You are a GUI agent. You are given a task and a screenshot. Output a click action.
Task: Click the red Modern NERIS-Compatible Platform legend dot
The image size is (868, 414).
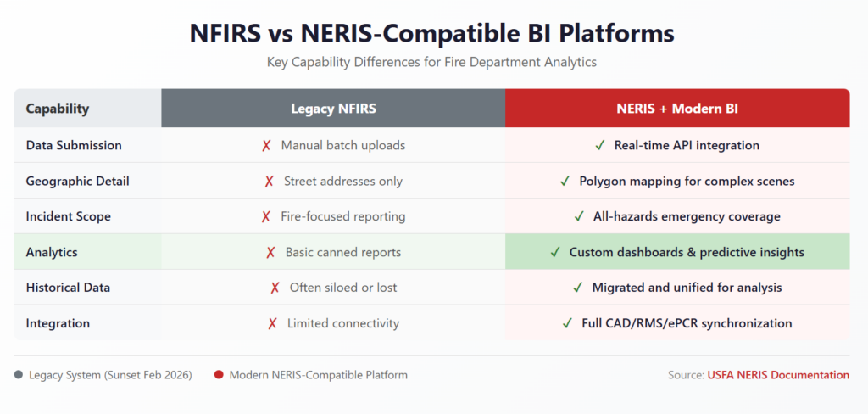219,375
